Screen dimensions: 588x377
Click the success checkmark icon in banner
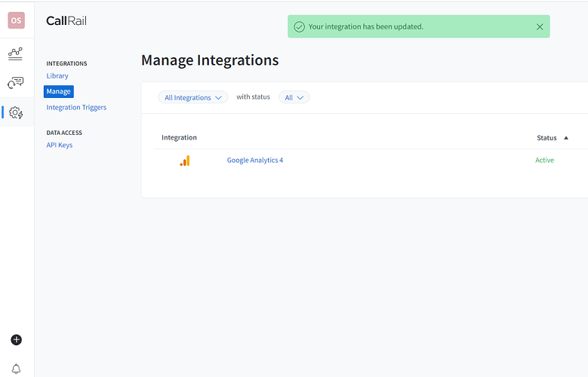[x=299, y=26]
